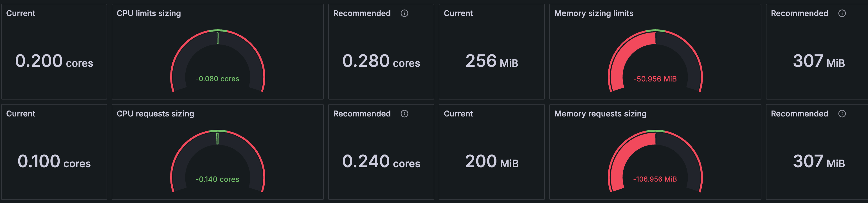Screen dimensions: 868x203
Task: Click the 0.100 cores current requests value
Action: [x=54, y=162]
